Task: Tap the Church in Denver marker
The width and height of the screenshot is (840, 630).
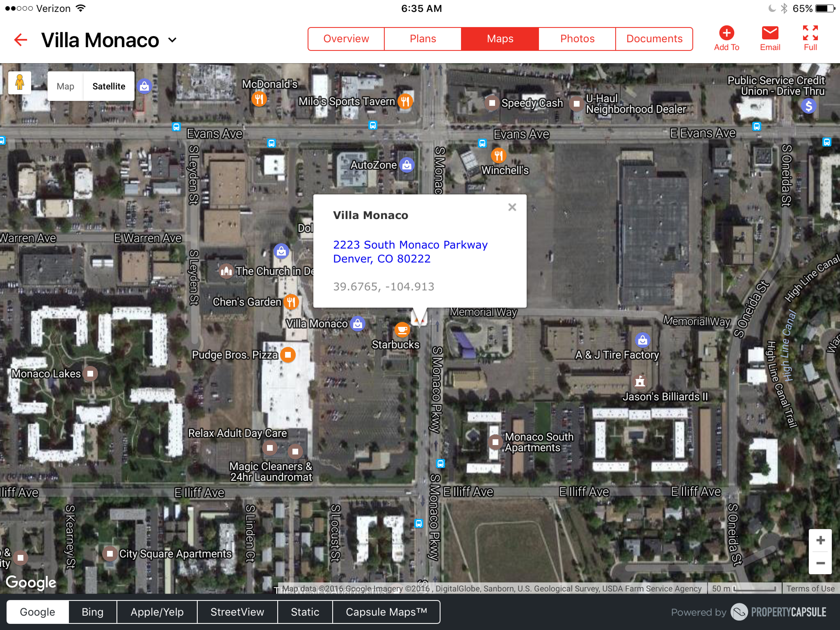Action: coord(226,271)
